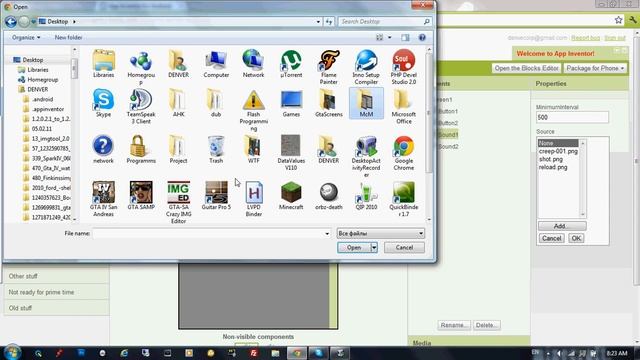This screenshot has width=640, height=360.
Task: Select the GTA-SA Crazy IMG Editor shortcut
Action: (x=178, y=202)
